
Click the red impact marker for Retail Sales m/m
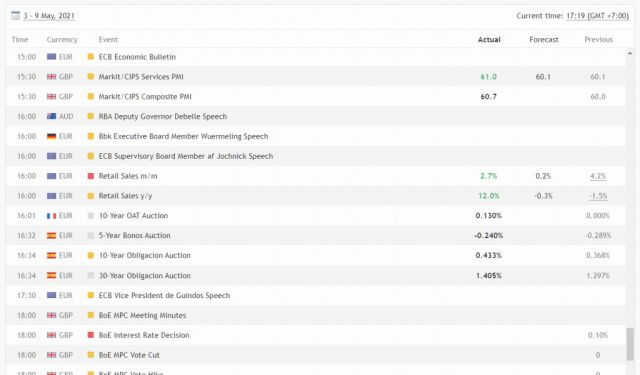pyautogui.click(x=91, y=176)
